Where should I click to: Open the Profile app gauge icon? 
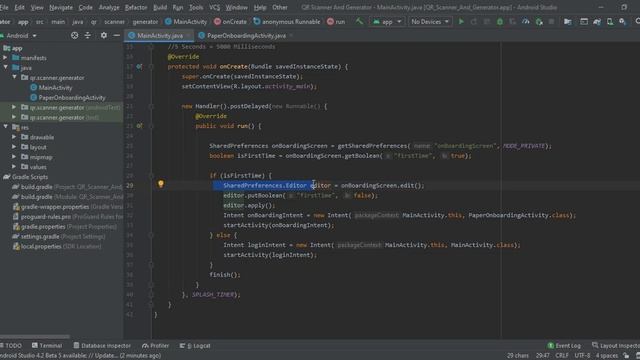[x=526, y=22]
